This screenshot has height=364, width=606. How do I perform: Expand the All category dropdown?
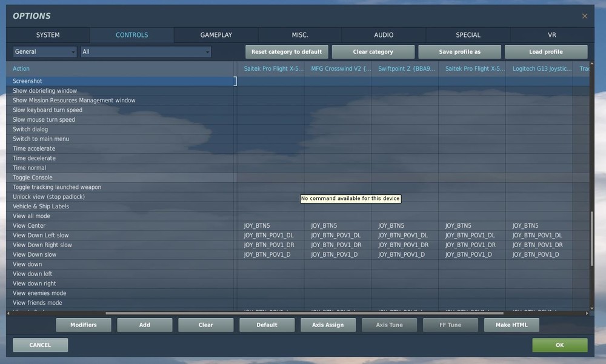[x=145, y=51]
